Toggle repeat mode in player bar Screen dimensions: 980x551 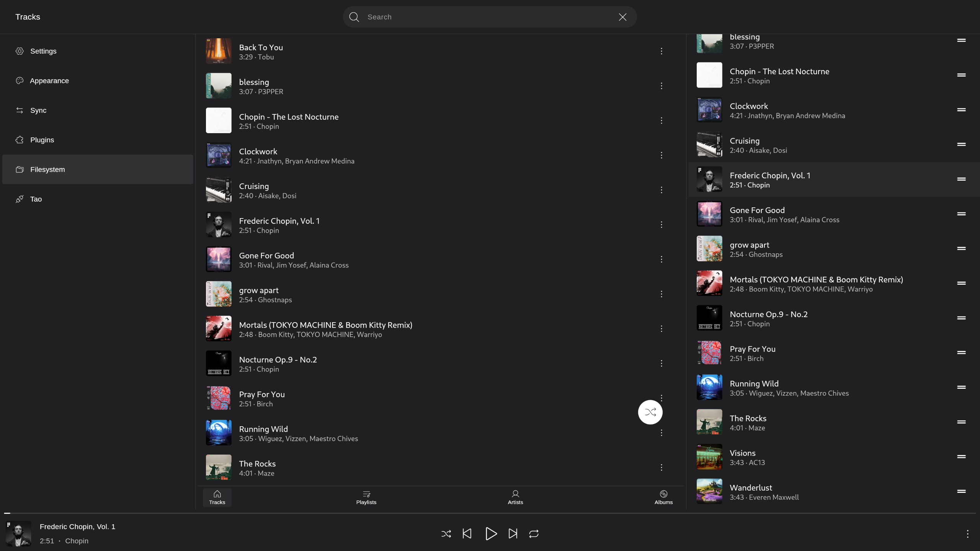pos(534,534)
